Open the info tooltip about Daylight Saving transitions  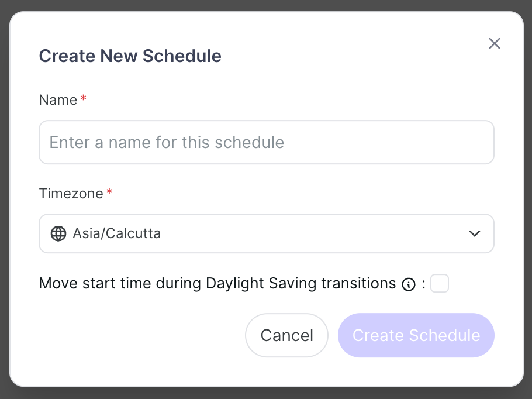409,284
